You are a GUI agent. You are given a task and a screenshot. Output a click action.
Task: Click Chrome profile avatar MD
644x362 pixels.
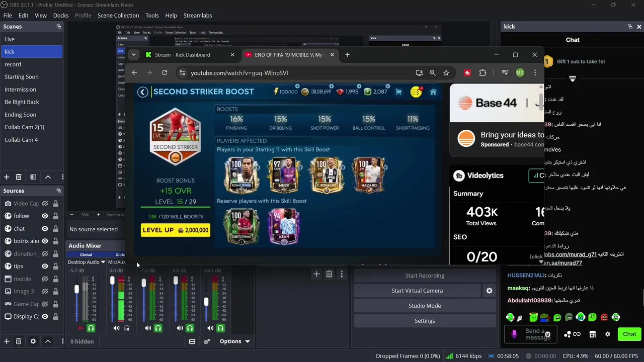520,73
